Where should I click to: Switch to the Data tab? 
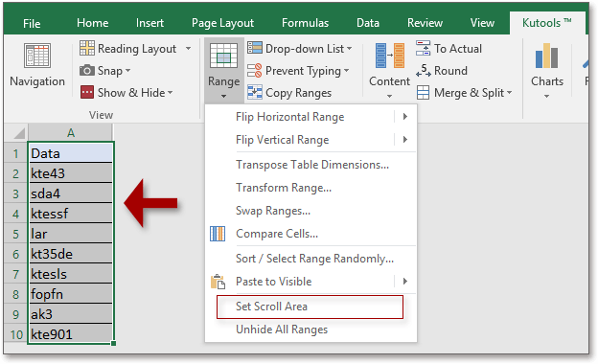point(368,23)
